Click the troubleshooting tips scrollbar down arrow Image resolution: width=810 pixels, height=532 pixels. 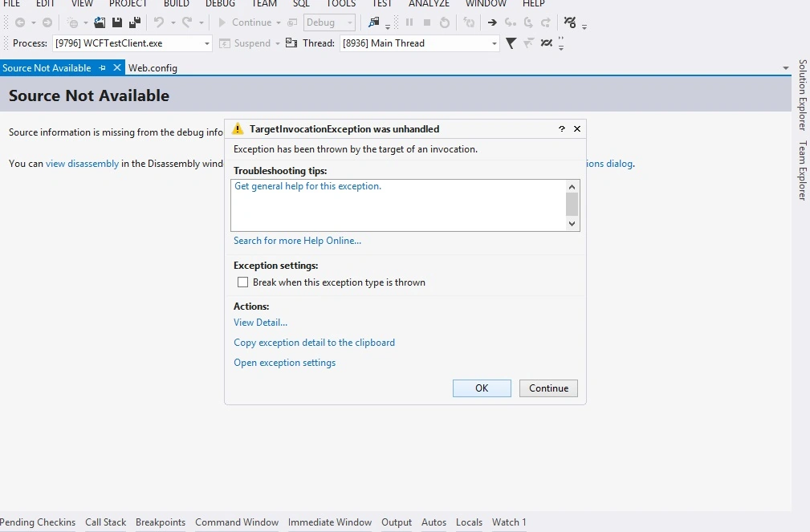[572, 224]
